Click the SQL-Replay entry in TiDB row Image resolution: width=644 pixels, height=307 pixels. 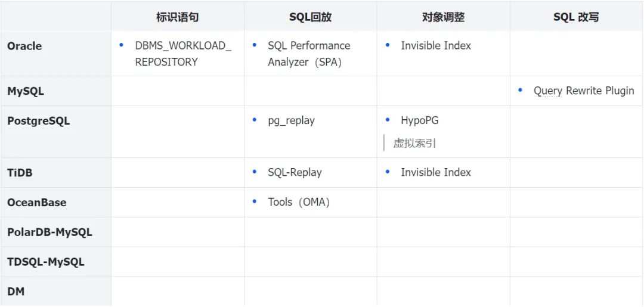295,172
